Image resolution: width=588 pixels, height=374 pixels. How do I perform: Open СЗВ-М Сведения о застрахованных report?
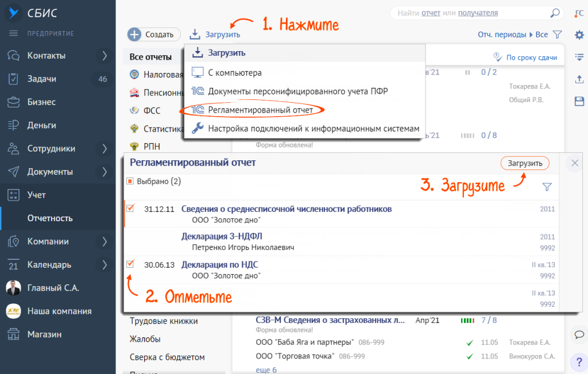pos(330,320)
